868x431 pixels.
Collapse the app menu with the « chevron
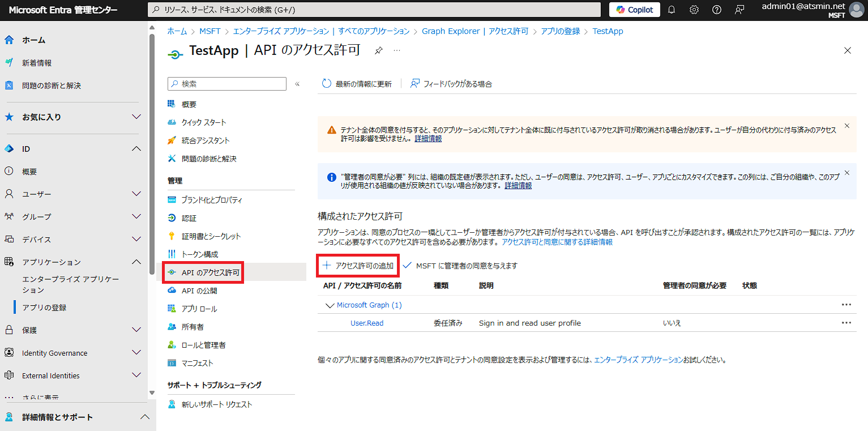click(x=297, y=83)
